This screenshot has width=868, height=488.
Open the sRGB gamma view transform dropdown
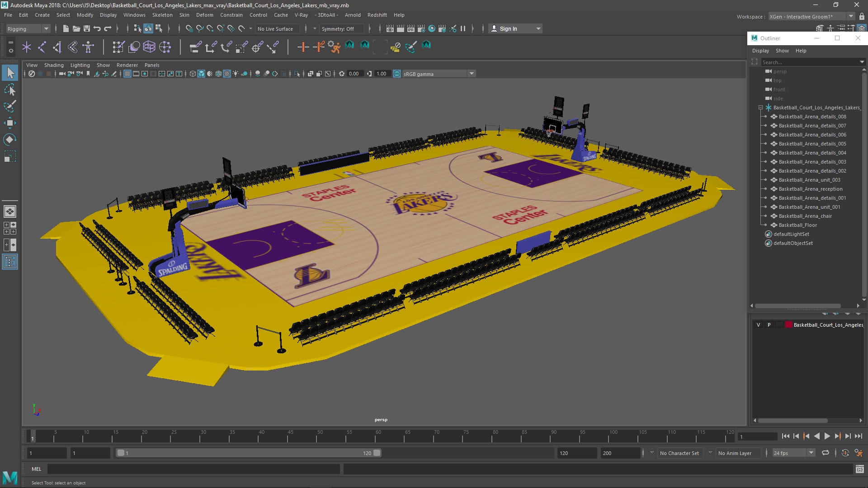tap(439, 74)
